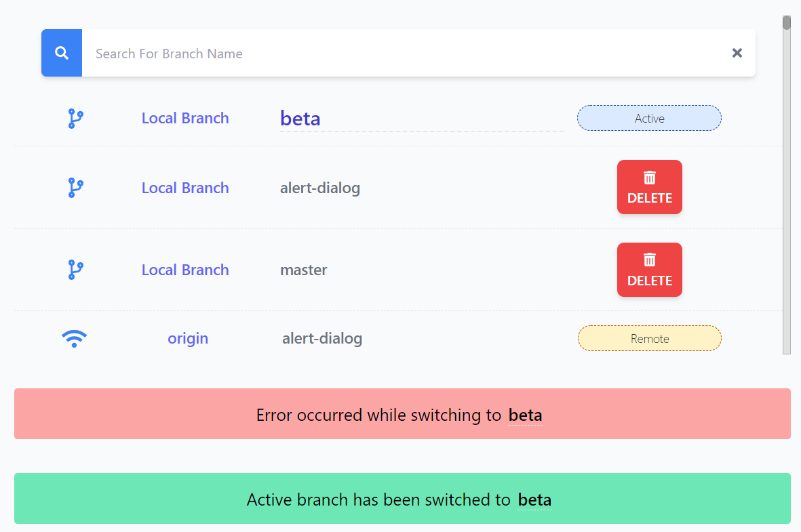The image size is (801, 532).
Task: Click the red error message banner
Action: [x=402, y=414]
